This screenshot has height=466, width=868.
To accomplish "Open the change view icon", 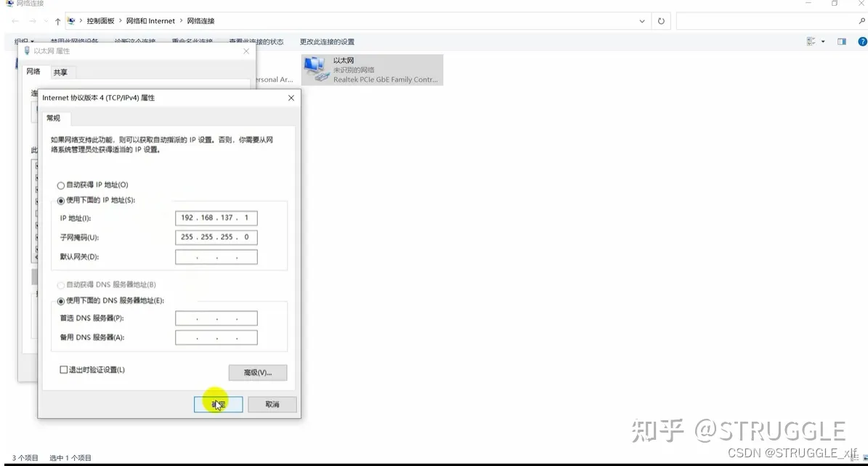I will pos(811,41).
